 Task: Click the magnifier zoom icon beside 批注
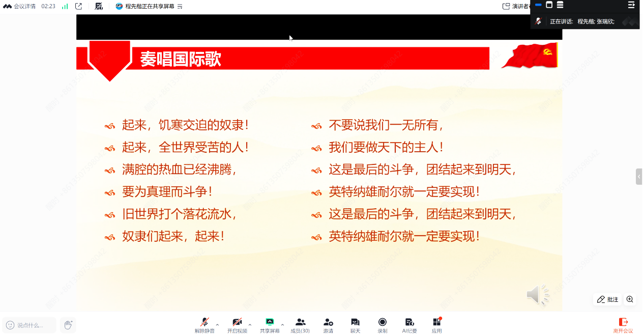point(630,299)
